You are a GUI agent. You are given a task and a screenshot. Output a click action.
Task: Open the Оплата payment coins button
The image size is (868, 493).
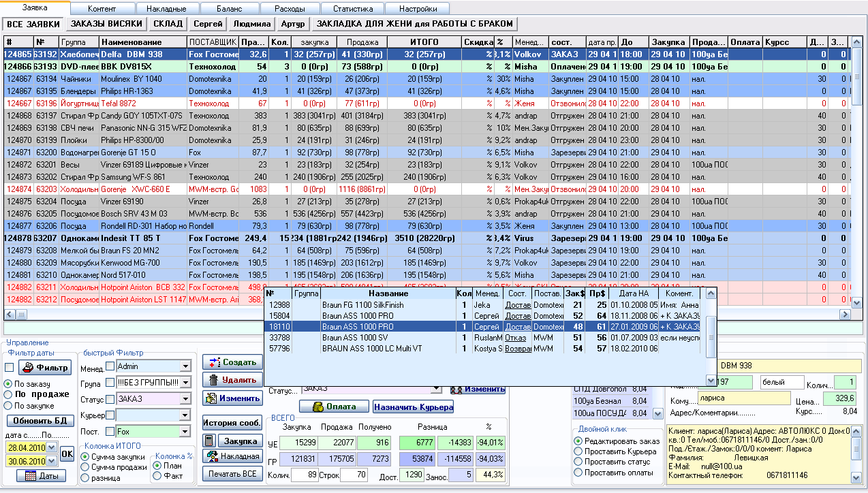pyautogui.click(x=334, y=407)
